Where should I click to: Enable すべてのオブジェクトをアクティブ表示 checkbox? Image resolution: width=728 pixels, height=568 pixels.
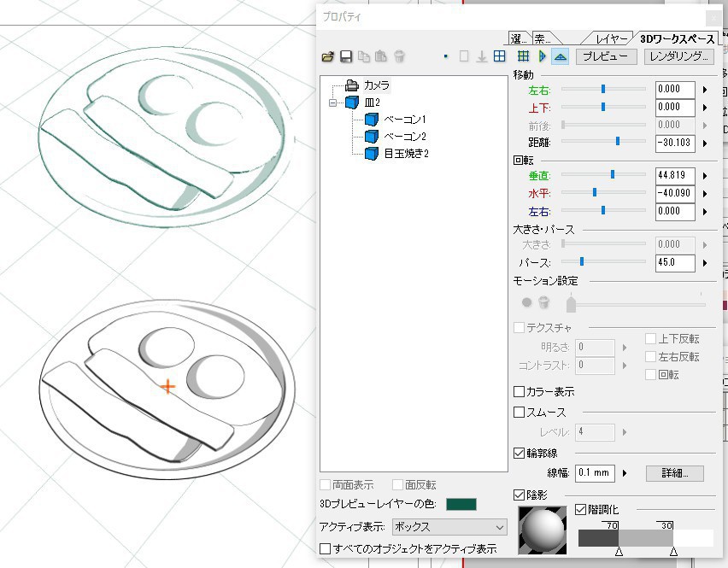point(326,549)
